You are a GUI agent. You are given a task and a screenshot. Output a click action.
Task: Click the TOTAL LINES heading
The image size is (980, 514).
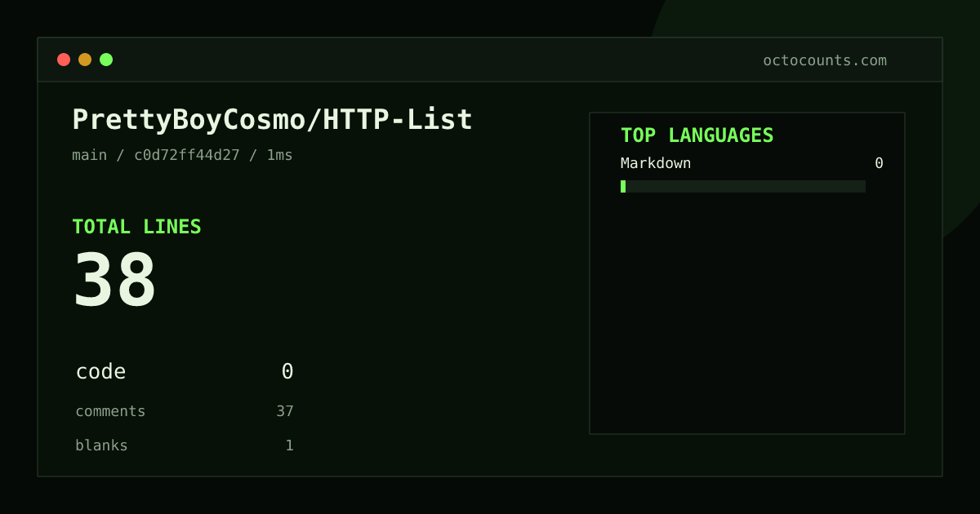(x=136, y=227)
